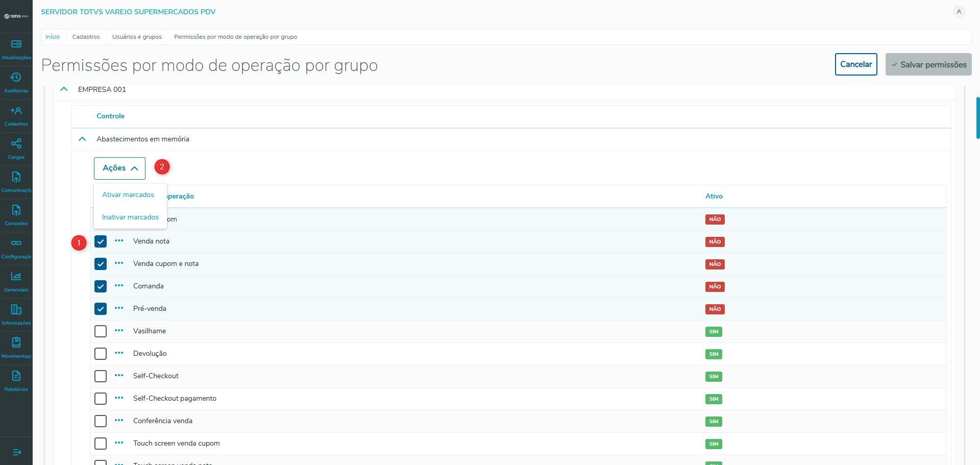This screenshot has height=465, width=980.
Task: Select Inativar marcados menu option
Action: point(130,217)
